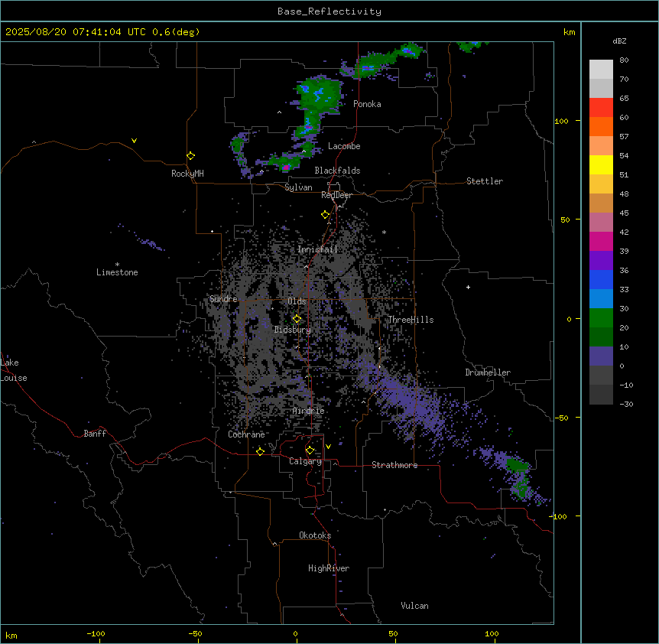Image resolution: width=659 pixels, height=644 pixels.
Task: Click the Cochrane town label
Action: pyautogui.click(x=246, y=434)
